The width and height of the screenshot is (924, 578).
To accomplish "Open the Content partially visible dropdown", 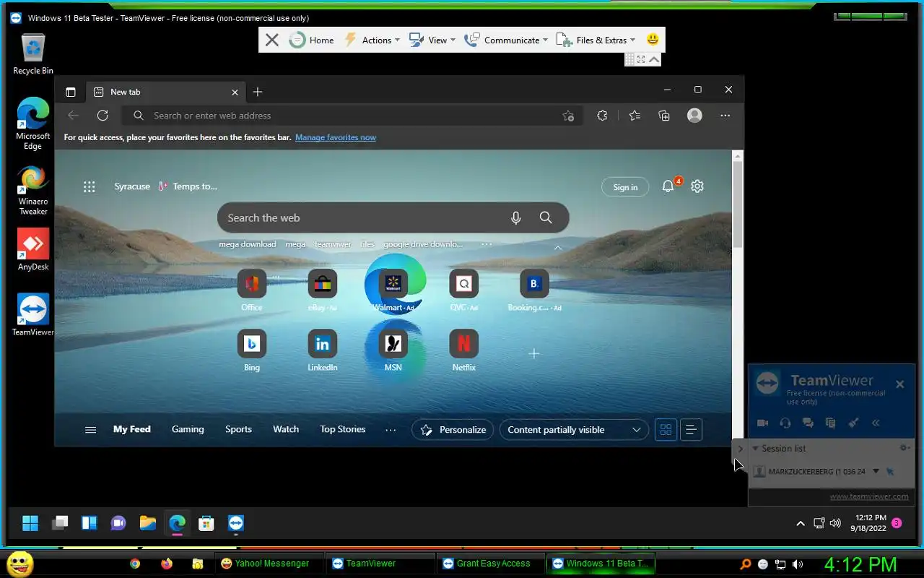I will pyautogui.click(x=574, y=430).
